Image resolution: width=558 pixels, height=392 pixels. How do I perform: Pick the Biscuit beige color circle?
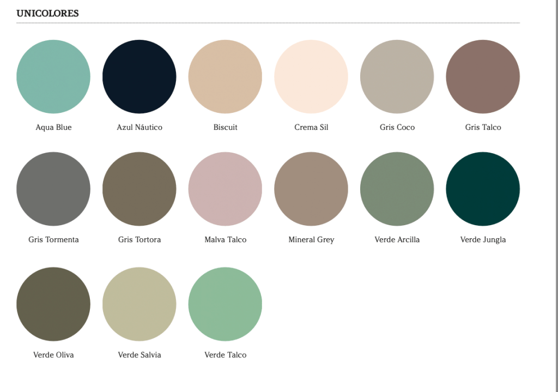[x=225, y=76]
